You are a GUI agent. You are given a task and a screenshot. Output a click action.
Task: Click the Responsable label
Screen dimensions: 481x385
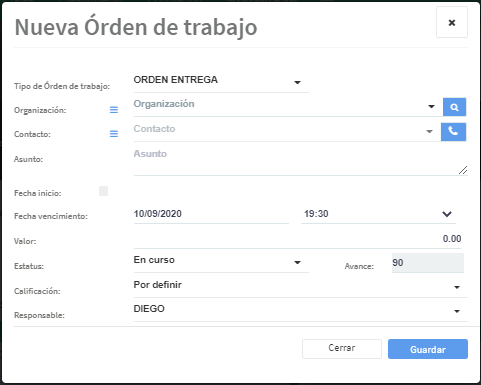tap(39, 315)
